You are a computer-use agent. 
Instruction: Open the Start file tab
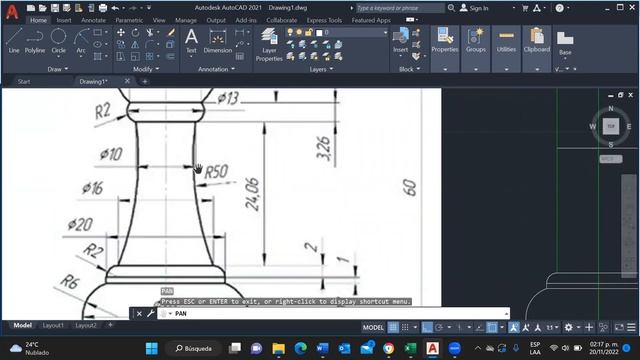tap(24, 82)
